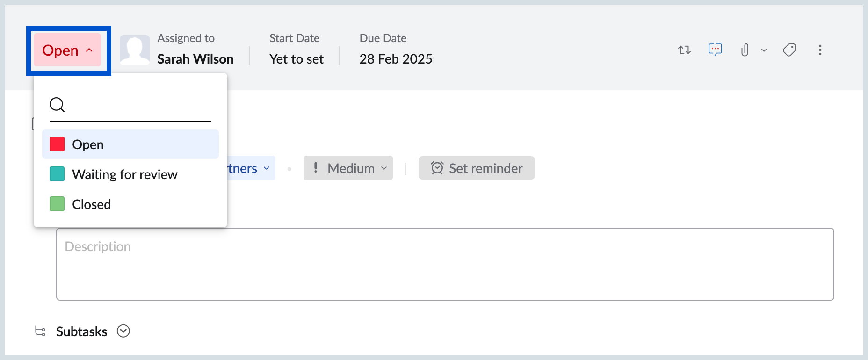868x360 pixels.
Task: Click the search magnifier in the status dropdown
Action: tap(57, 105)
